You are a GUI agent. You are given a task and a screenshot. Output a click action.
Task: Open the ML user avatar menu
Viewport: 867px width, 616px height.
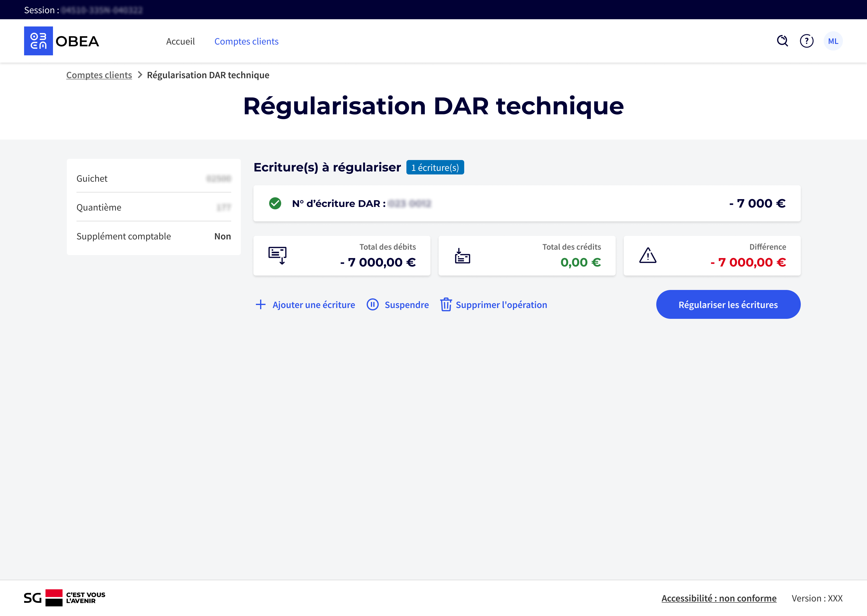(x=833, y=41)
